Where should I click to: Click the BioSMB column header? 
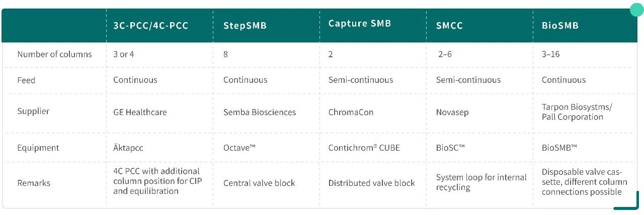[560, 26]
